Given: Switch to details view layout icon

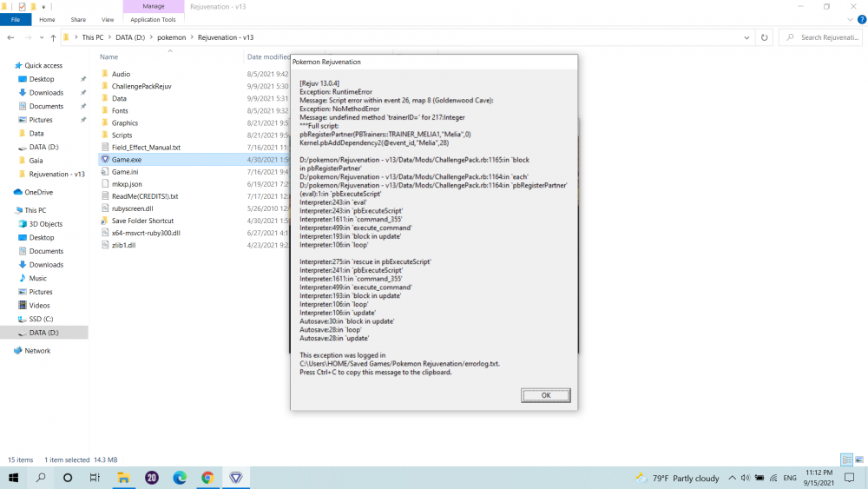Looking at the screenshot, I should 846,459.
